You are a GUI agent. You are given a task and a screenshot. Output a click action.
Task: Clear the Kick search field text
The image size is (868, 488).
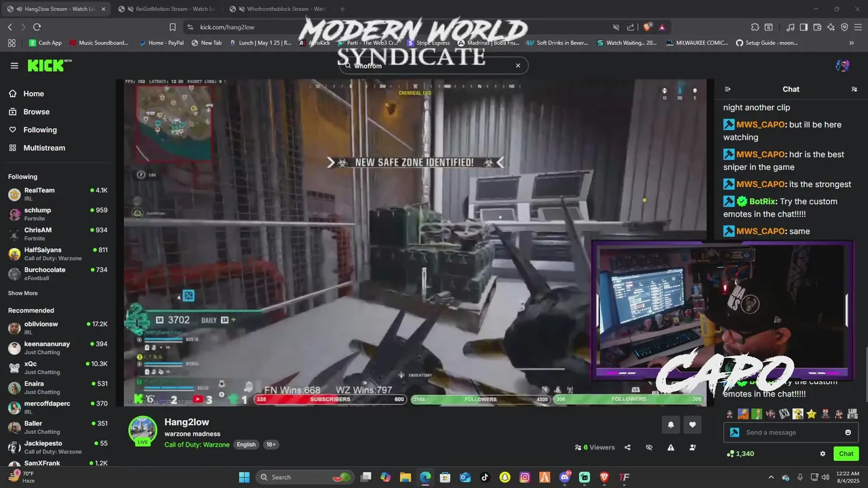(518, 66)
